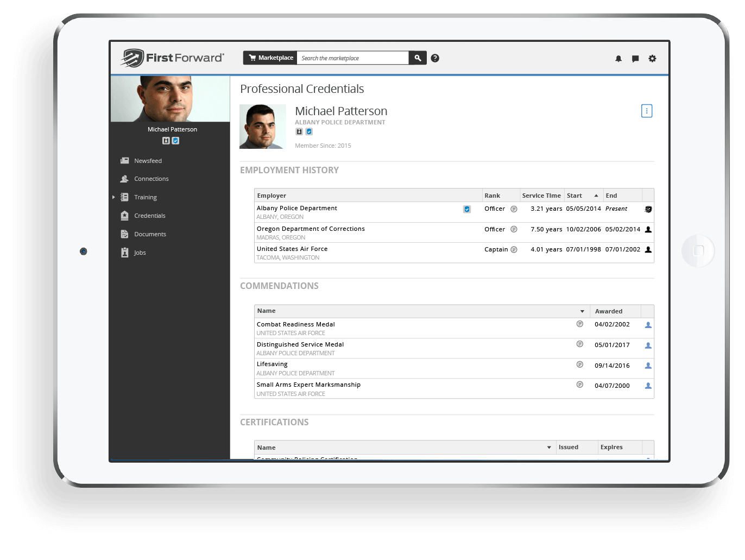This screenshot has width=745, height=560.
Task: Click the tablet home button
Action: 698,251
